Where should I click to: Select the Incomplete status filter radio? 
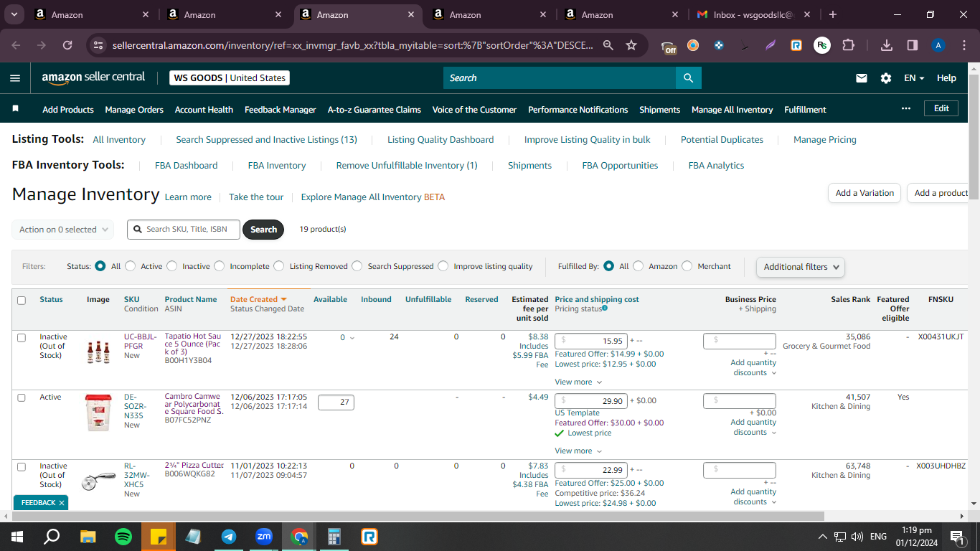[220, 266]
